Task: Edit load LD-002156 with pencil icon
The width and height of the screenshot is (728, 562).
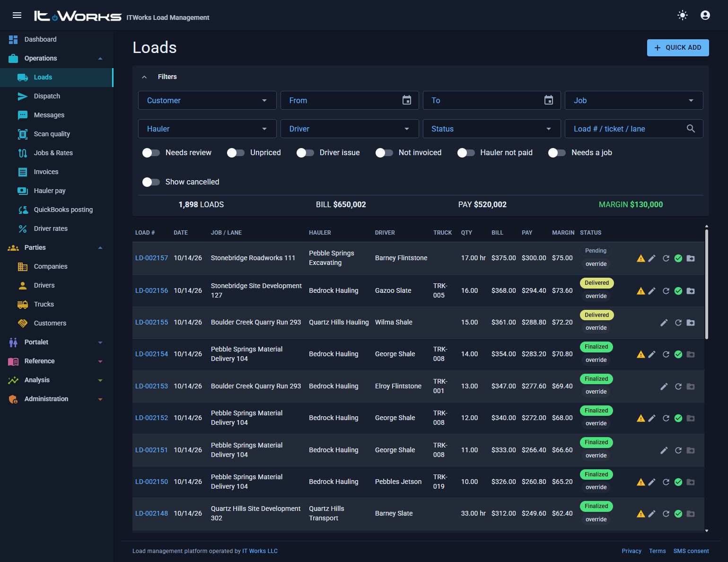Action: point(652,291)
